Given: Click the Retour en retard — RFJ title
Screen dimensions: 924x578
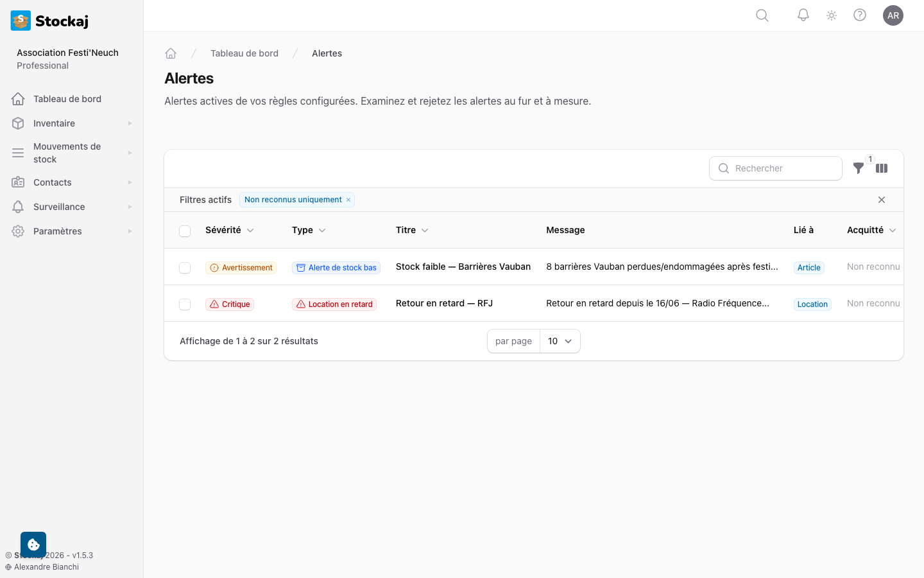Looking at the screenshot, I should pos(444,303).
